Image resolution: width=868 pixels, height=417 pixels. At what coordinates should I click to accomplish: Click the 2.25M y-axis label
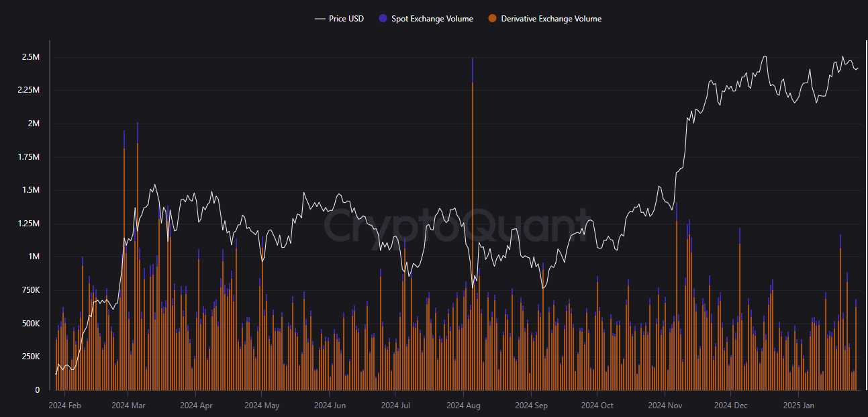coord(28,91)
